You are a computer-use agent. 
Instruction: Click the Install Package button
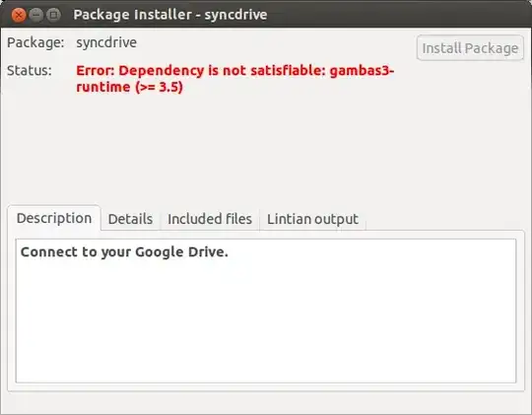[470, 48]
